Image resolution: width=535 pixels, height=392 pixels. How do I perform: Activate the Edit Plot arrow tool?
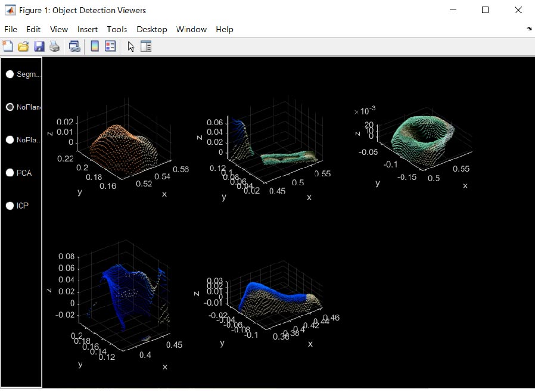131,46
